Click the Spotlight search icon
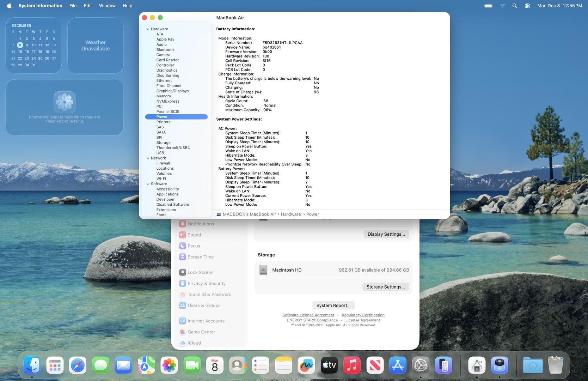Image resolution: width=588 pixels, height=381 pixels. tap(515, 6)
